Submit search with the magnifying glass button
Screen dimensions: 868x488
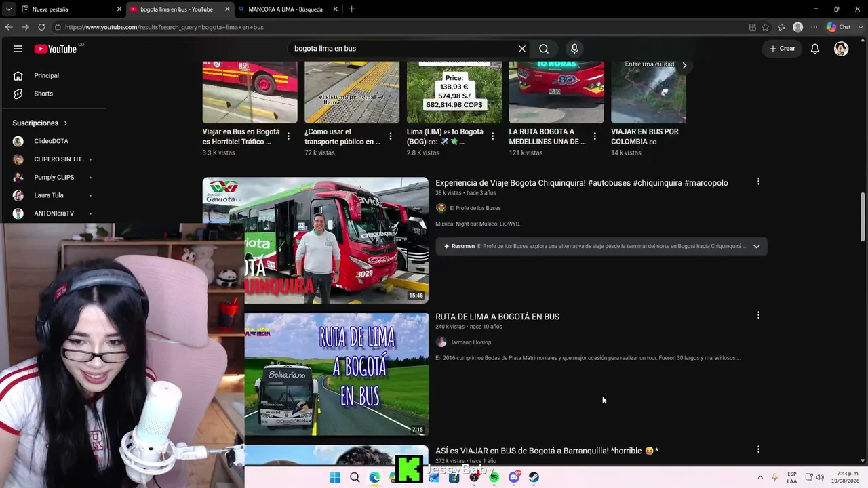coord(544,49)
